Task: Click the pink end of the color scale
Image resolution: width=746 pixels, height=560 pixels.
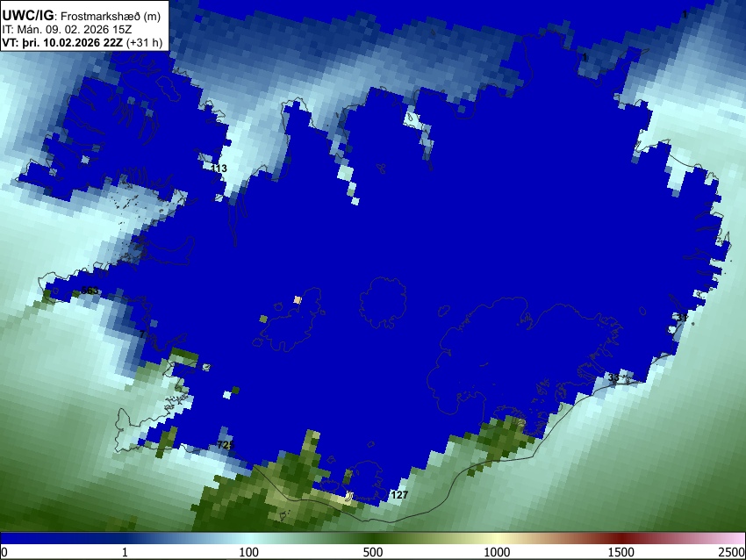Action: click(735, 539)
